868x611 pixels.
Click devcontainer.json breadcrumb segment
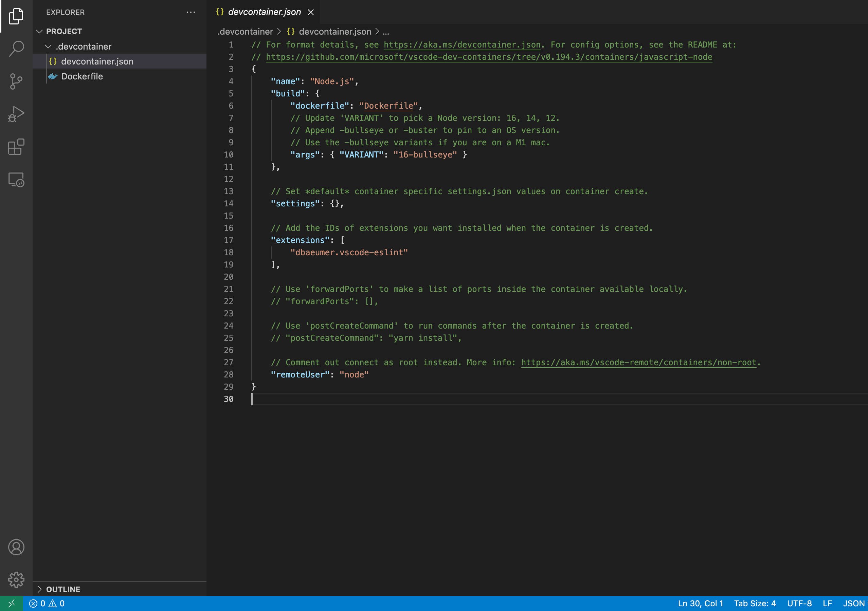(x=335, y=32)
